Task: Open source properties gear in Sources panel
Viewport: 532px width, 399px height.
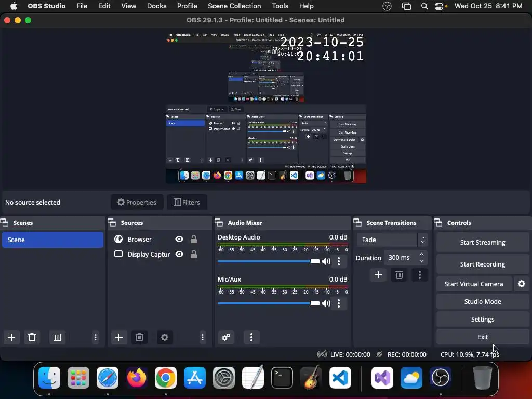Action: [165, 337]
